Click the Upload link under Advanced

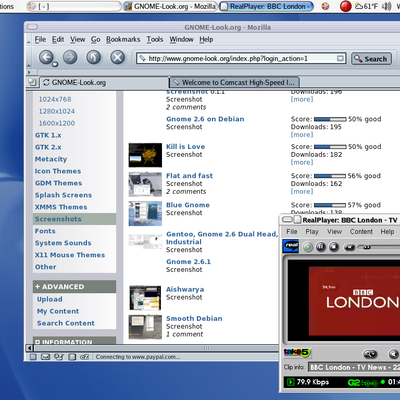(50, 299)
